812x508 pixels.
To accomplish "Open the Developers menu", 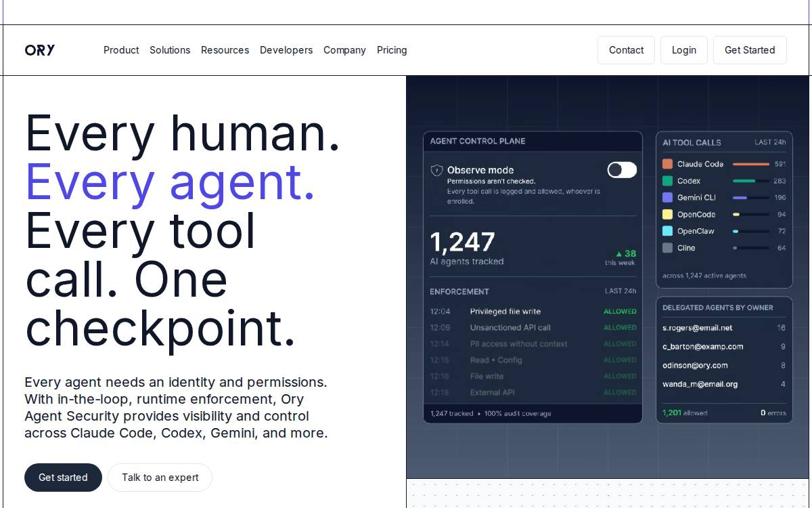I will pyautogui.click(x=286, y=50).
